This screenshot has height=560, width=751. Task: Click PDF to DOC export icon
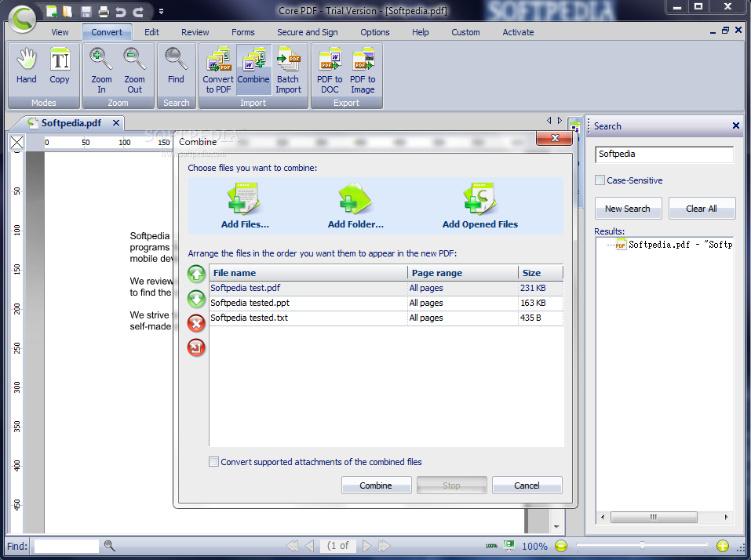[x=330, y=71]
